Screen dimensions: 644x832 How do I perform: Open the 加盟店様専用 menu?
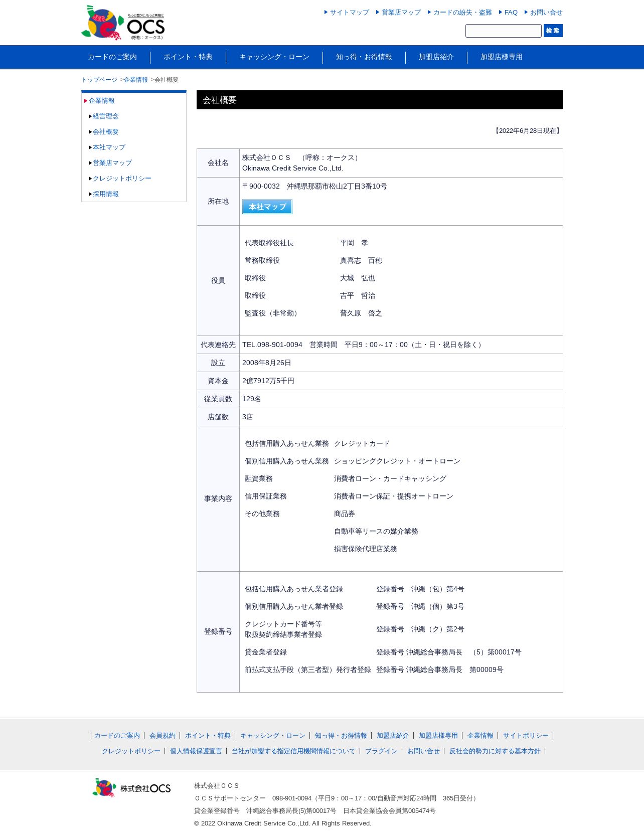pos(502,57)
